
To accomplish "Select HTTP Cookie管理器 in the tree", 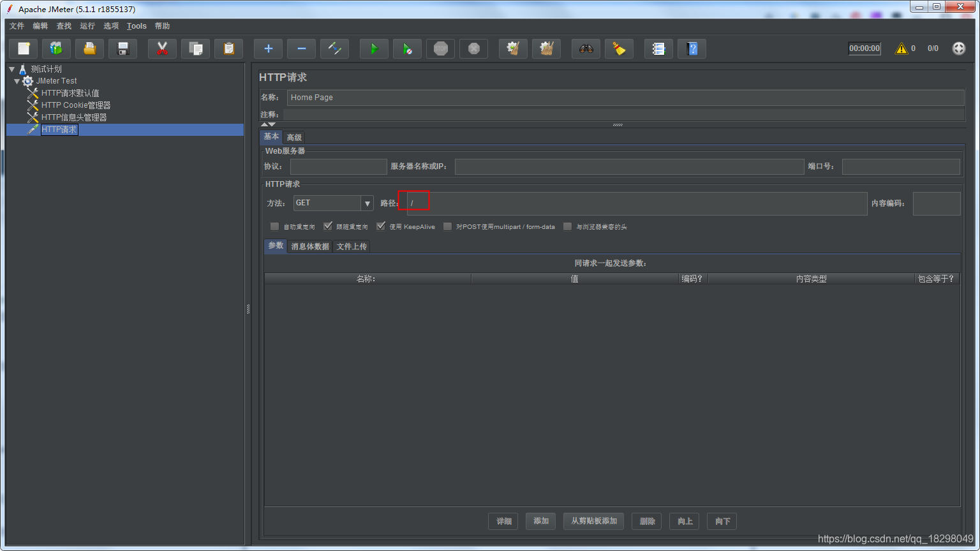I will pos(76,105).
